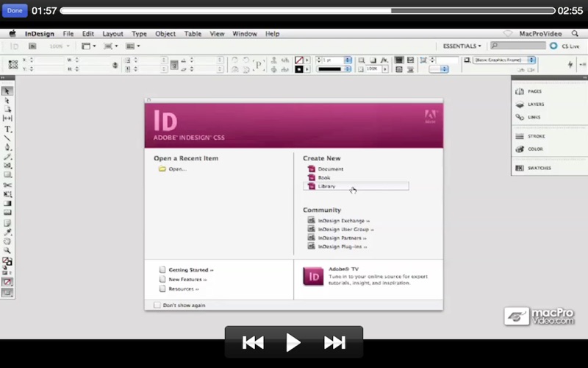
Task: Open the Arrange Documents dropdown
Action: tap(133, 46)
